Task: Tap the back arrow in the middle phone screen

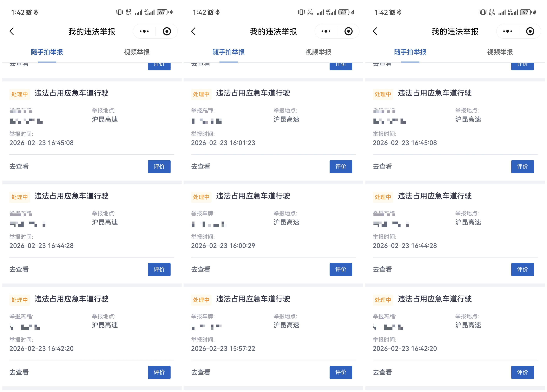Action: point(193,31)
